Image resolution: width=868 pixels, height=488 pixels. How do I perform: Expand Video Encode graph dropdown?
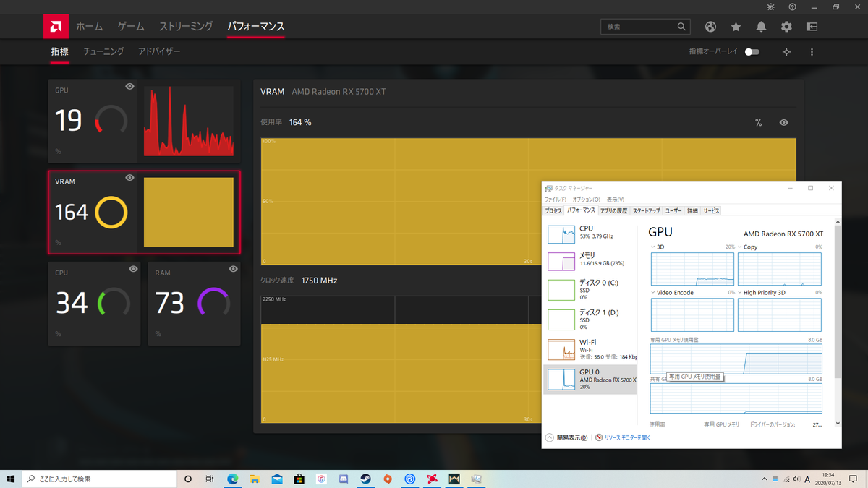pos(654,293)
